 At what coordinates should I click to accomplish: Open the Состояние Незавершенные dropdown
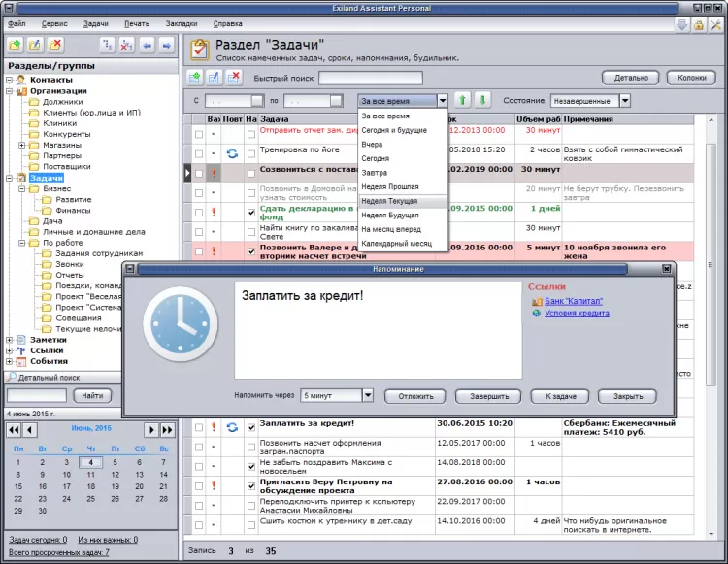point(625,101)
